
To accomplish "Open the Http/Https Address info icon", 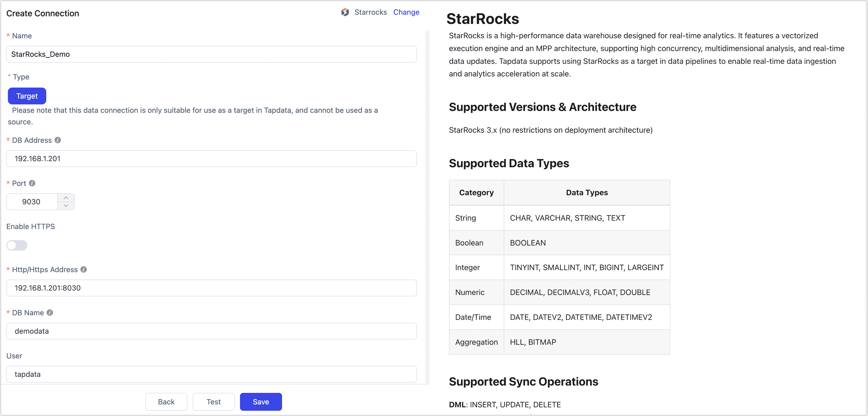I will pos(84,270).
